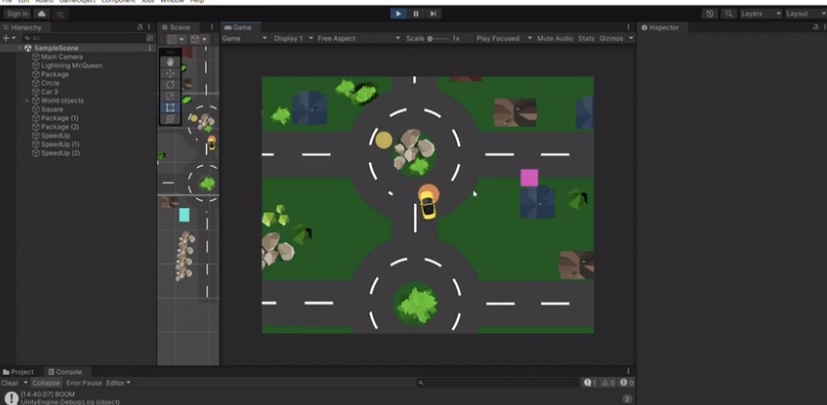
Task: Select SpeedUp (2) in Hierarchy
Action: pyautogui.click(x=60, y=153)
